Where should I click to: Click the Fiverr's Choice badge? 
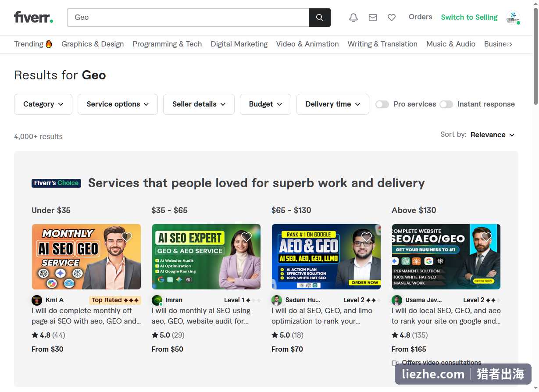pyautogui.click(x=57, y=183)
